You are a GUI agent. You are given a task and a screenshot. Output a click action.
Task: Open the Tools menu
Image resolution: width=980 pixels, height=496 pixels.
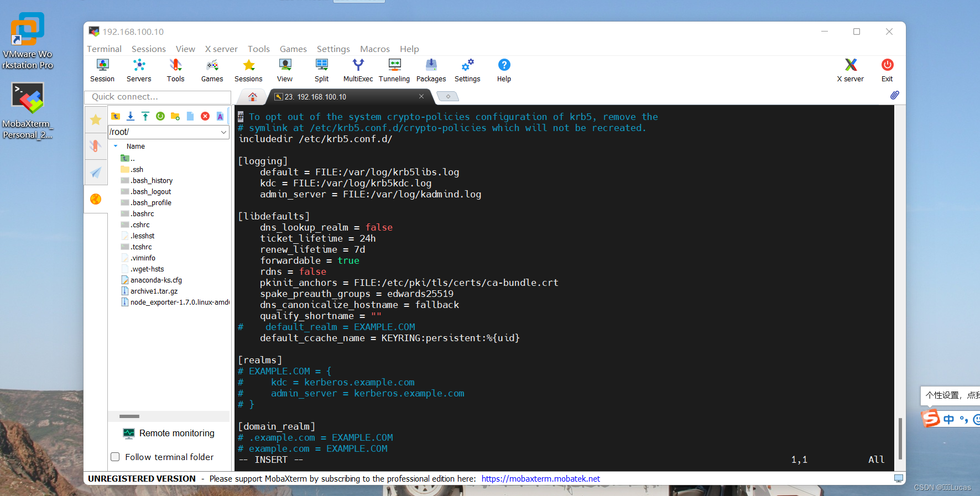point(258,49)
